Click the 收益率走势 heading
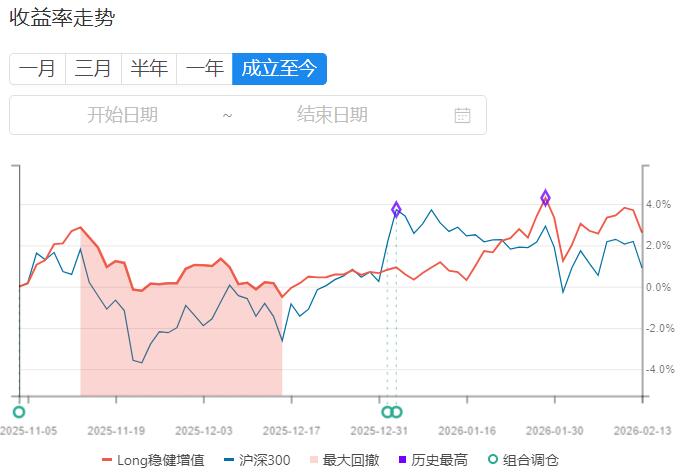This screenshot has height=473, width=694. point(61,18)
